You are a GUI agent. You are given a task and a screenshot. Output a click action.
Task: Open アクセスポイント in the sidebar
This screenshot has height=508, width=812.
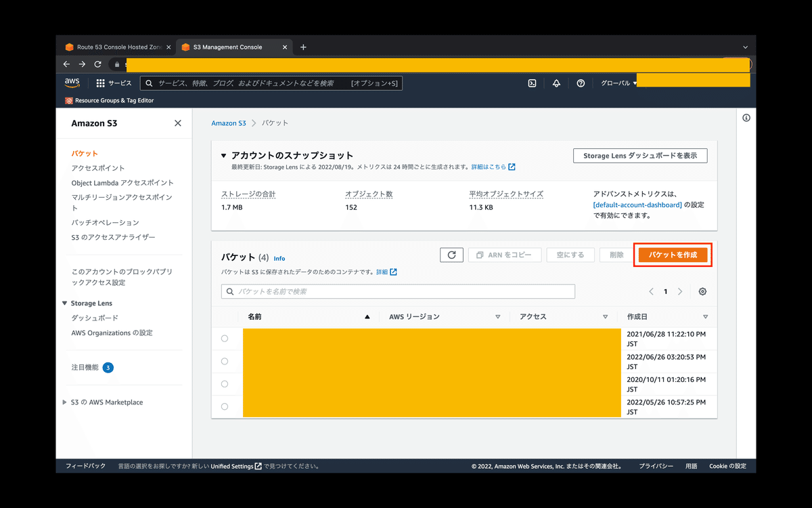click(98, 168)
